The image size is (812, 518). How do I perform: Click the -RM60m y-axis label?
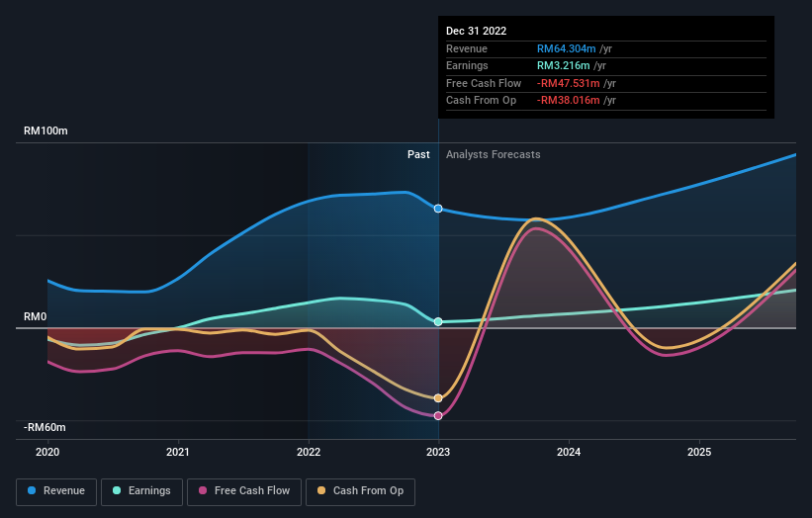tap(45, 427)
